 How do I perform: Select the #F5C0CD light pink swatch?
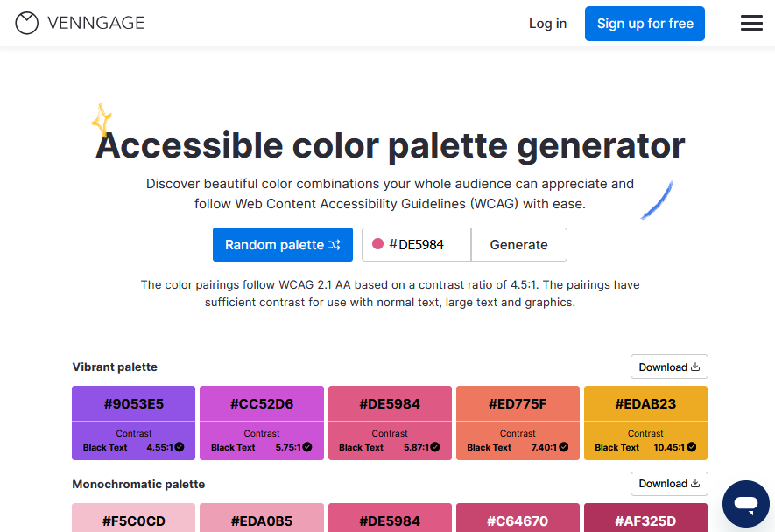pos(133,518)
